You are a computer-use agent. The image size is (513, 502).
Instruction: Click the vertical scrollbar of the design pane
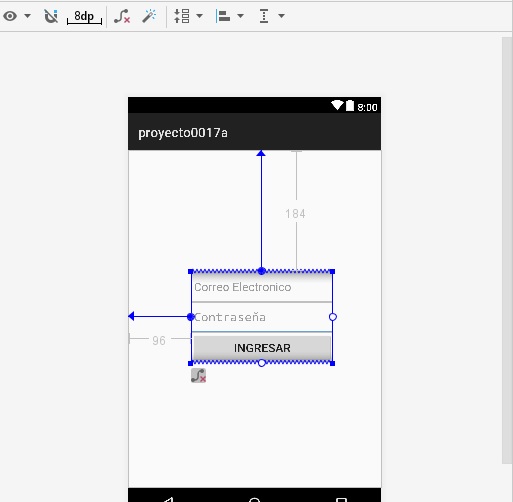[x=507, y=250]
